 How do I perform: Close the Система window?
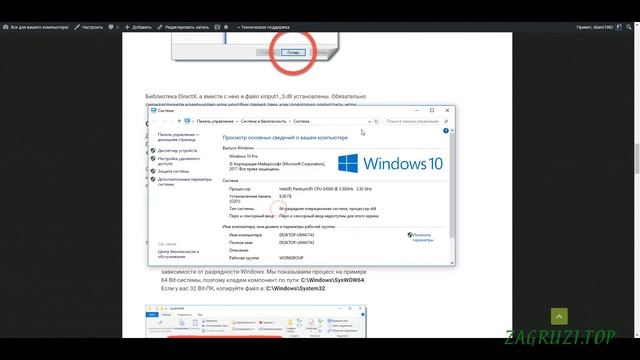click(447, 110)
